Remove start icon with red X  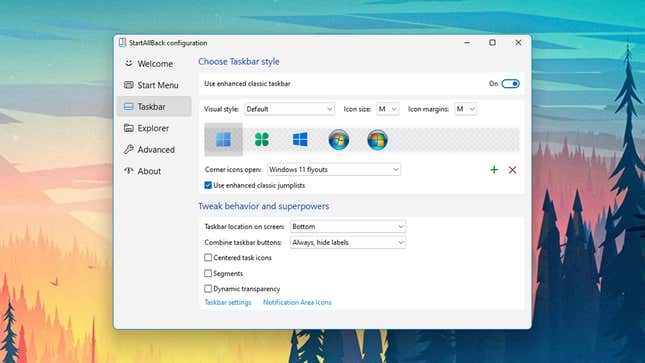coord(512,170)
